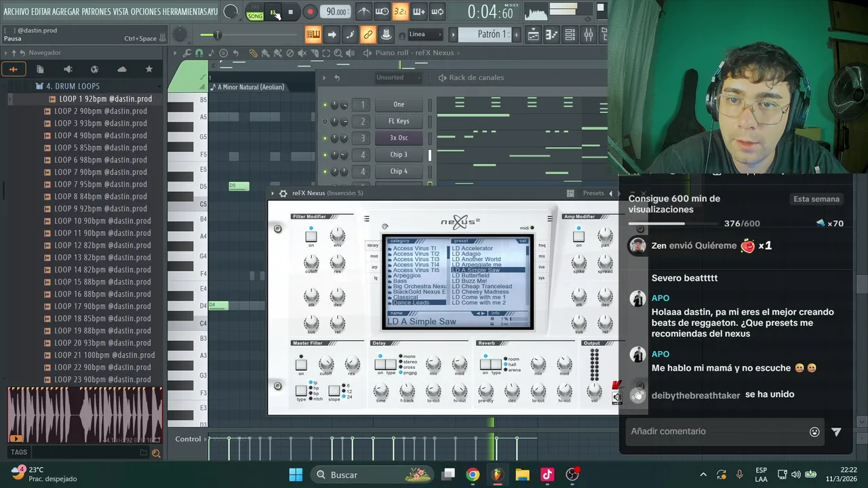Open the VISTA menu

121,12
